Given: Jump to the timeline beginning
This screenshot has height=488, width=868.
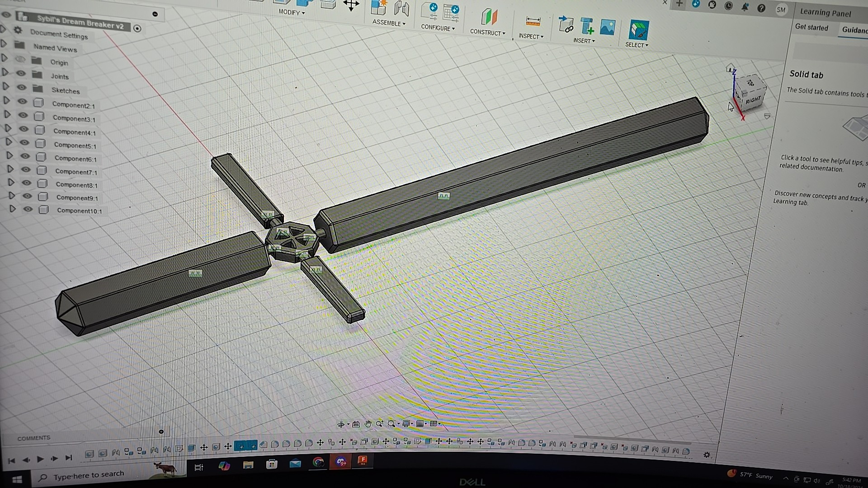Looking at the screenshot, I should click(12, 460).
